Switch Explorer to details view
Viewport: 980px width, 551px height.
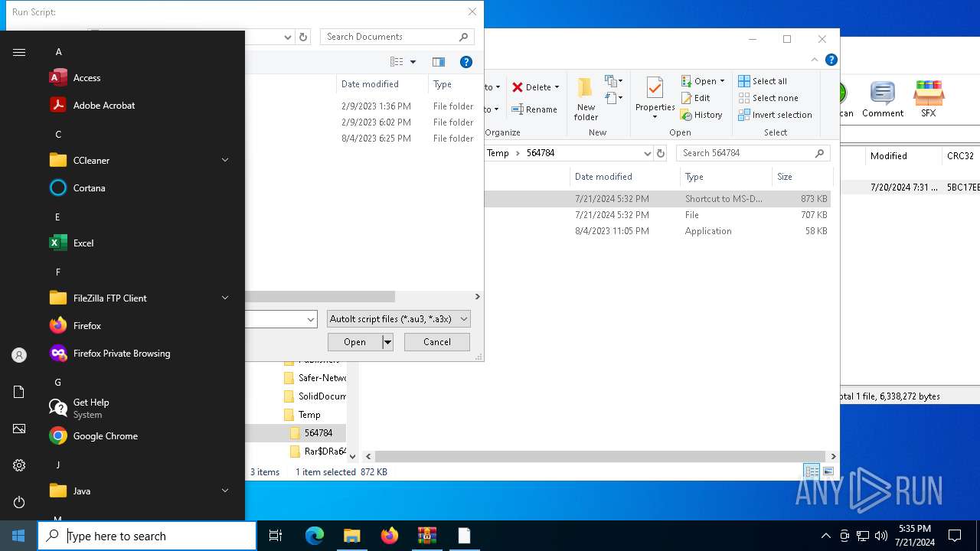pyautogui.click(x=812, y=471)
